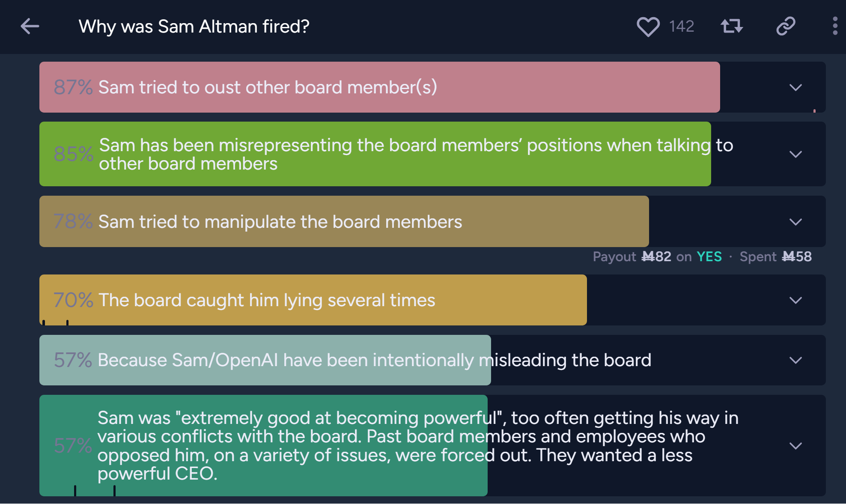The image size is (846, 504).
Task: Go back using the left arrow
Action: (x=30, y=26)
